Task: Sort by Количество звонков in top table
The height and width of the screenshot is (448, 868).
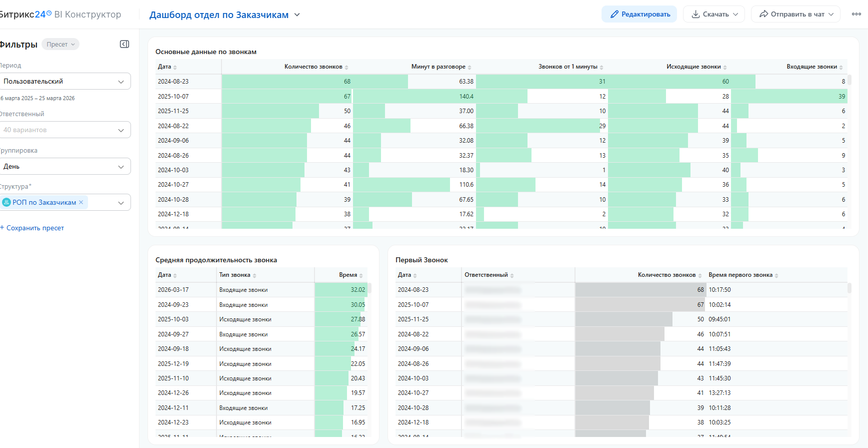Action: click(x=316, y=67)
